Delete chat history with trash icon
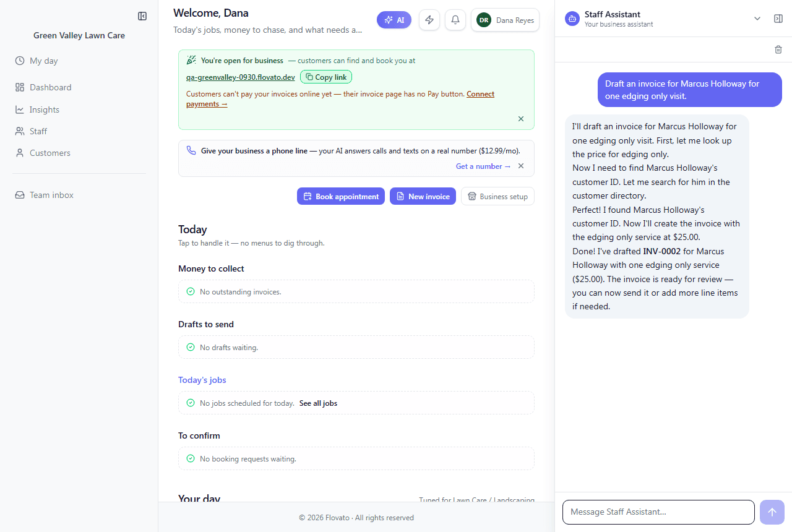Screen dimensions: 792x532 coord(778,49)
